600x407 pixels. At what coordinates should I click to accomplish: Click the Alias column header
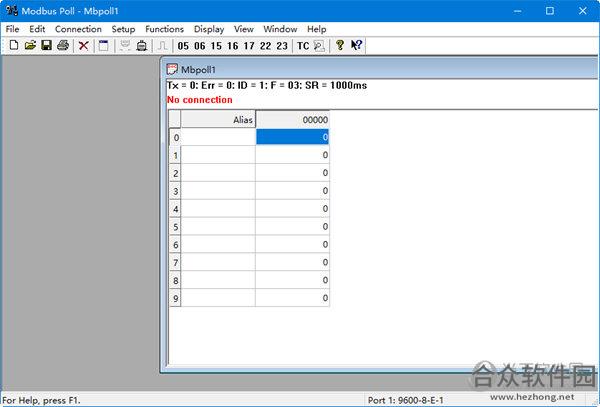tap(218, 119)
